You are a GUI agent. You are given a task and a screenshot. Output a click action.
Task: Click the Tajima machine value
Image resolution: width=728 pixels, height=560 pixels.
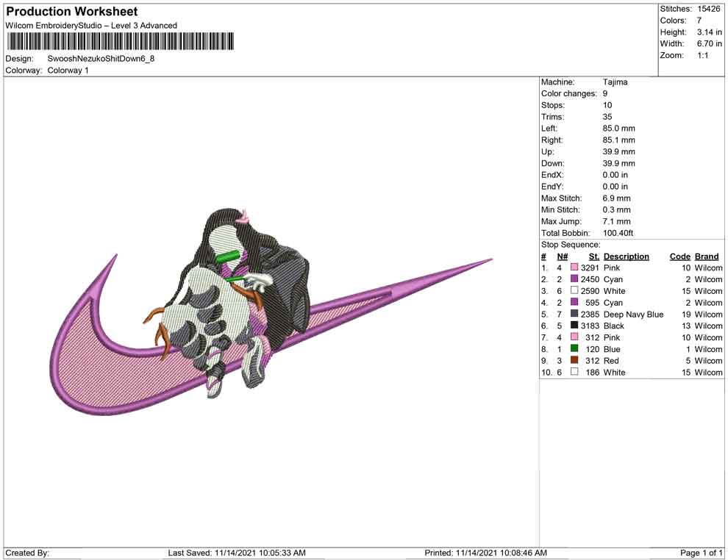[615, 82]
